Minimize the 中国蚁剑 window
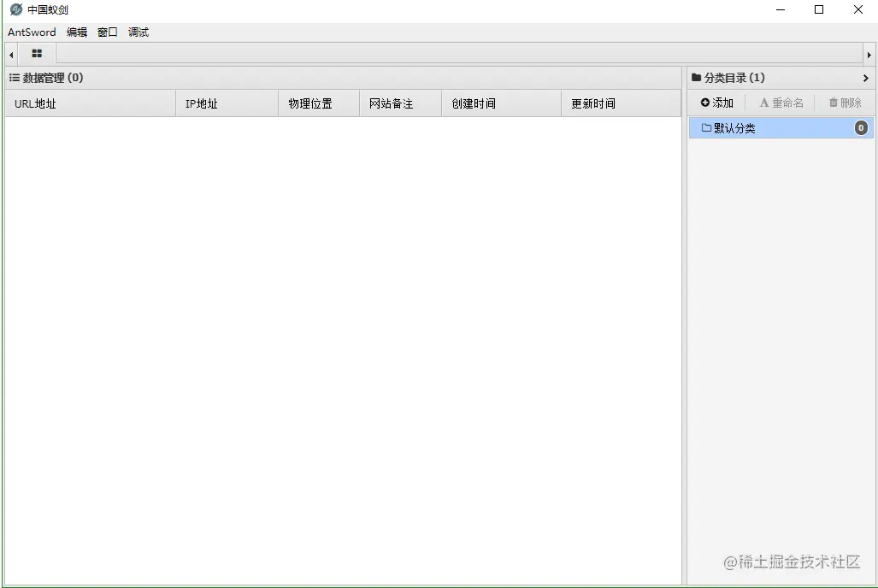Image resolution: width=878 pixels, height=588 pixels. point(780,9)
